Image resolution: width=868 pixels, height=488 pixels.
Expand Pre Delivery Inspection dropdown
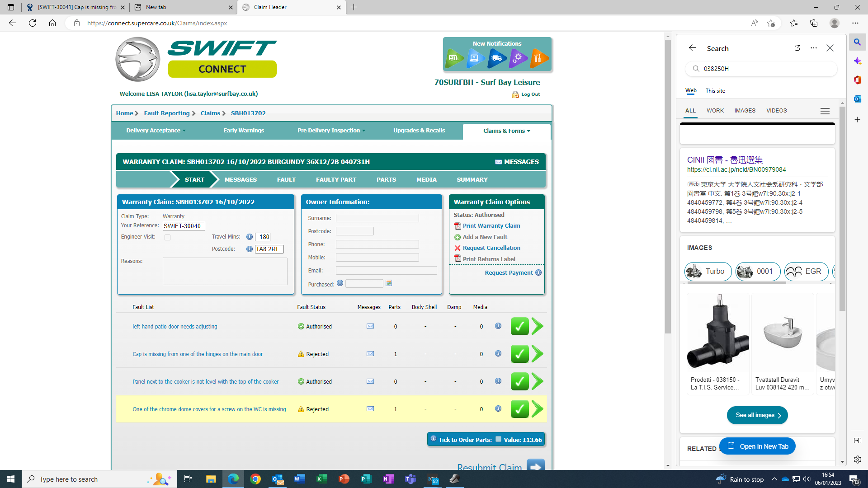(x=331, y=131)
